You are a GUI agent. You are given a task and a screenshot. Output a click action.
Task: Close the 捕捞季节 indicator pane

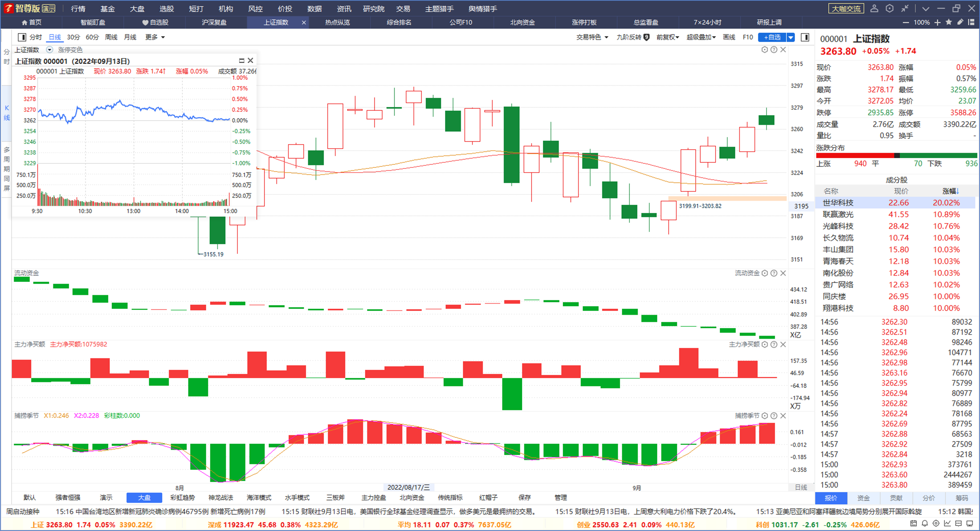coord(783,416)
